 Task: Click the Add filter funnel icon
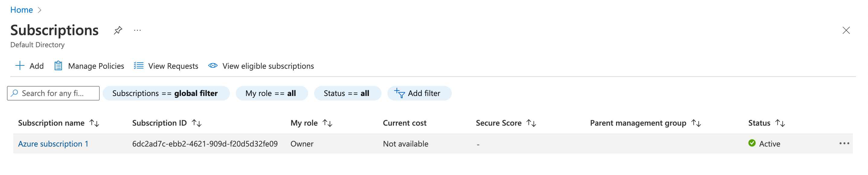(x=399, y=93)
